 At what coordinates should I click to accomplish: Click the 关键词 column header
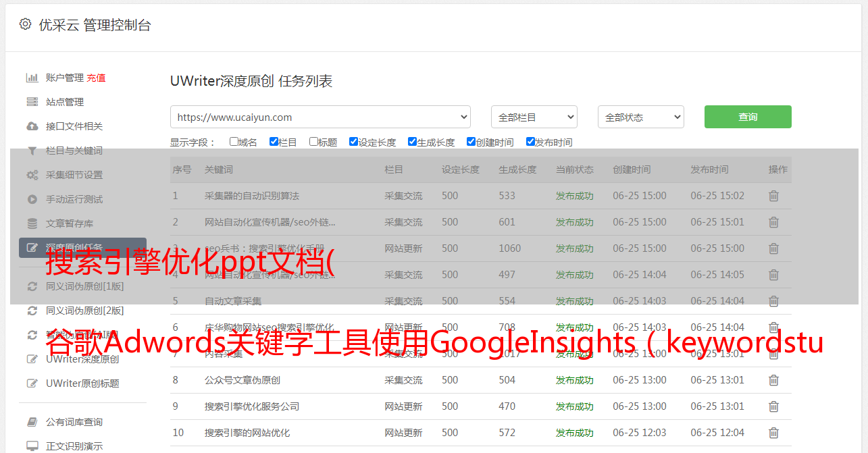click(x=219, y=169)
